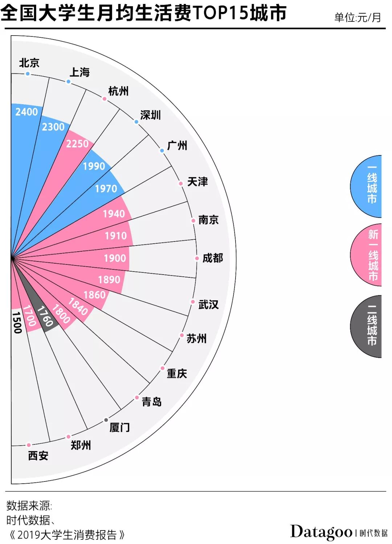Click the 《2019大学生消费报告》 source text

pyautogui.click(x=67, y=535)
